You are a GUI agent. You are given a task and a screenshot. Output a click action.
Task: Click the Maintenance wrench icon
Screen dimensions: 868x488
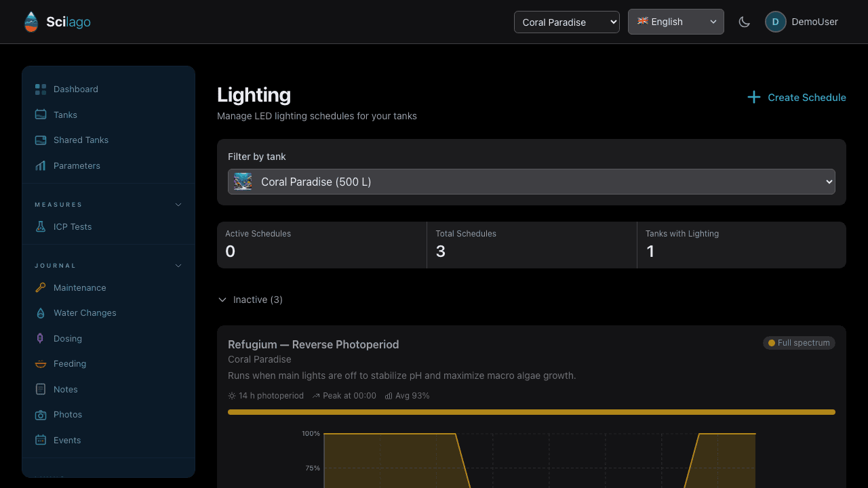[41, 287]
